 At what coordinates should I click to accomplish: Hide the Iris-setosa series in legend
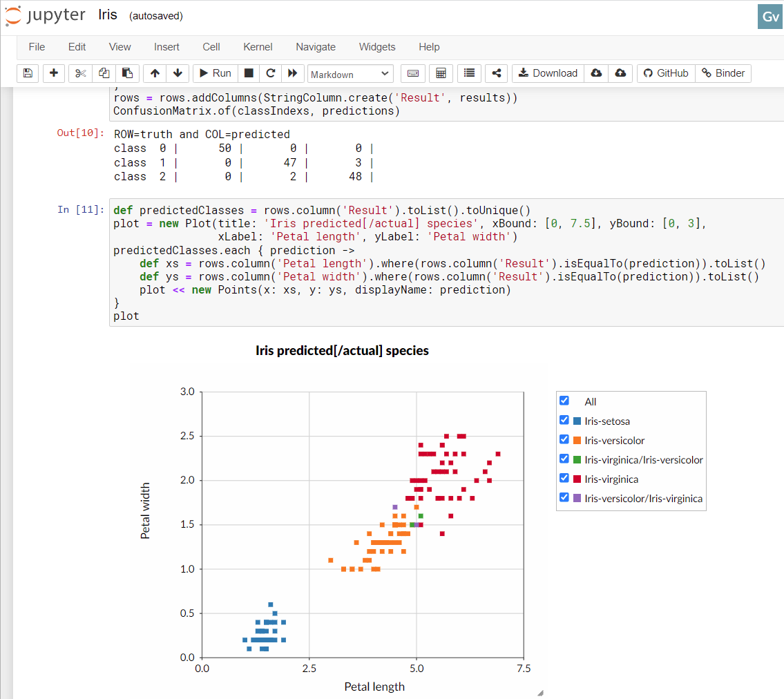[564, 420]
